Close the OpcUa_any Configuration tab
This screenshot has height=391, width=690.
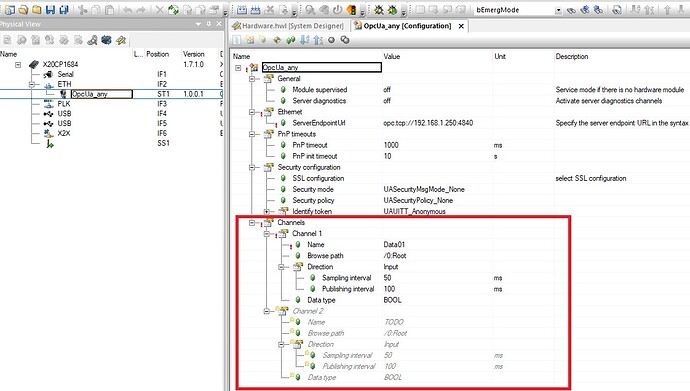pyautogui.click(x=461, y=26)
